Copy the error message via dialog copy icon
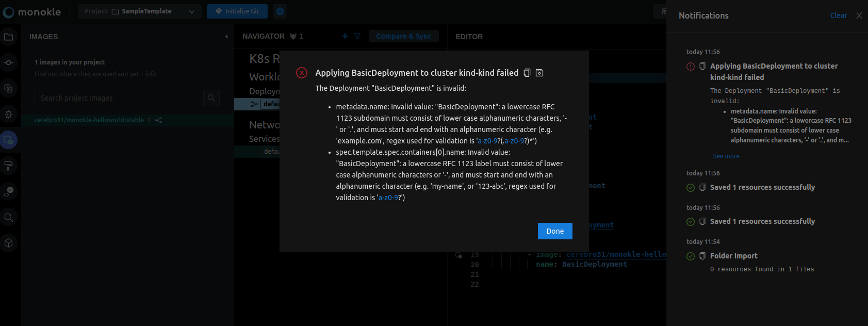 (527, 73)
